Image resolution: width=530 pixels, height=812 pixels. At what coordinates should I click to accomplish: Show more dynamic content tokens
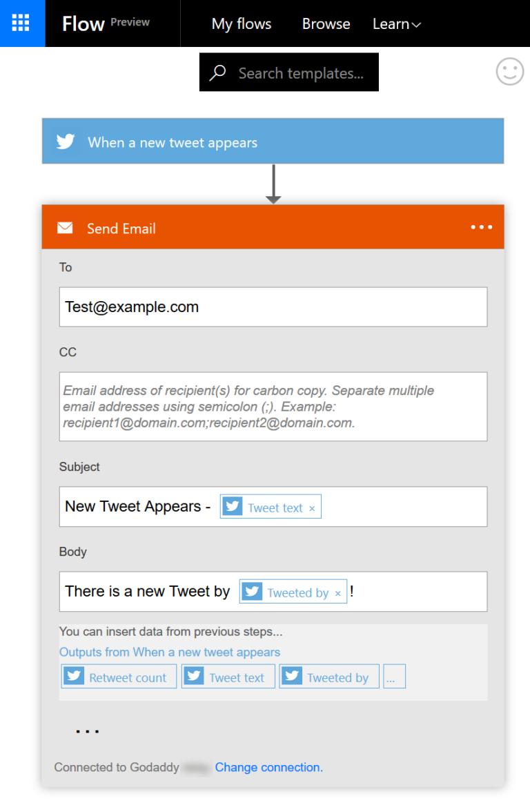[x=394, y=676]
